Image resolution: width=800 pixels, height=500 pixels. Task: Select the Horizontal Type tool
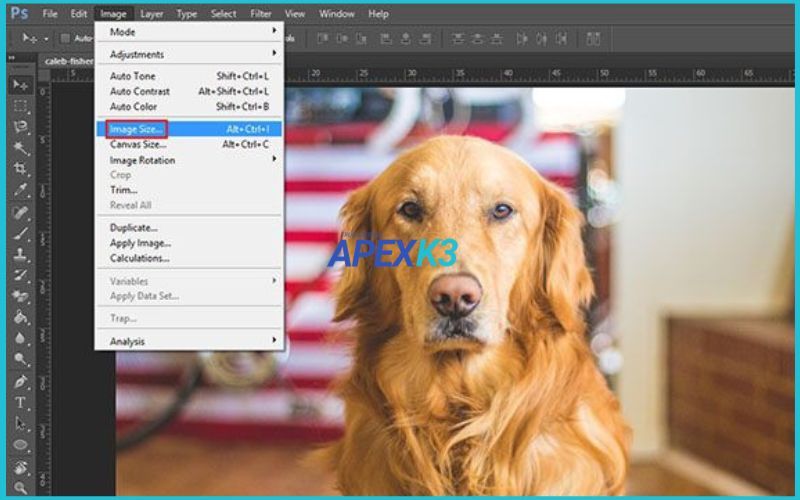(20, 402)
